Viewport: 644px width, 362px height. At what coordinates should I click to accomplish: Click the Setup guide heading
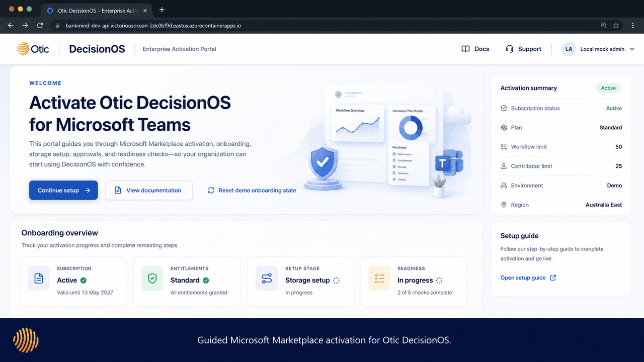[x=519, y=236]
